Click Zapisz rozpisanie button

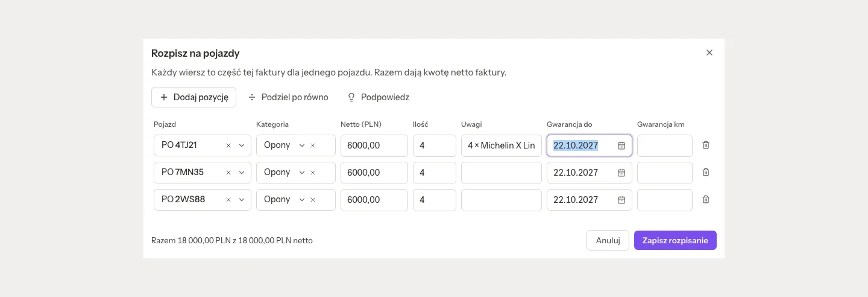coord(675,240)
